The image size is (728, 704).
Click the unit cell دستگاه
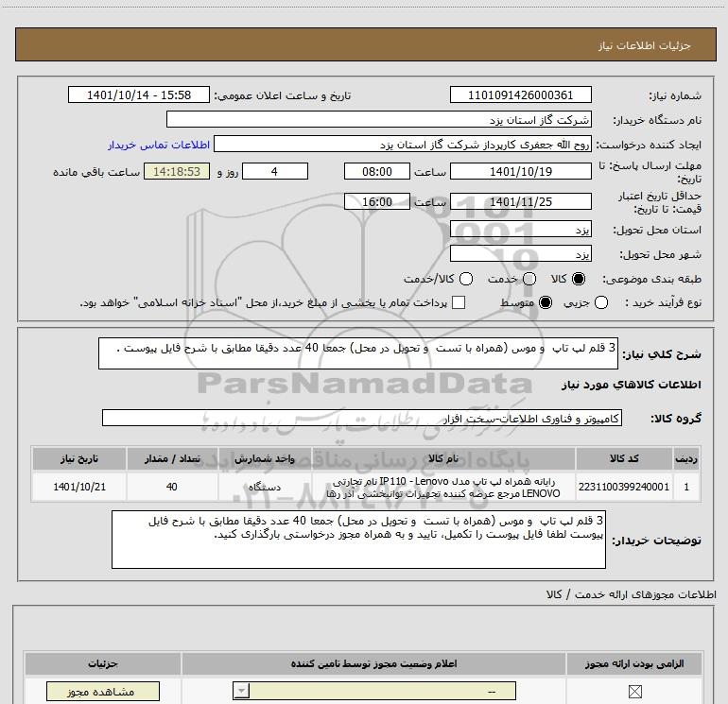[x=265, y=487]
